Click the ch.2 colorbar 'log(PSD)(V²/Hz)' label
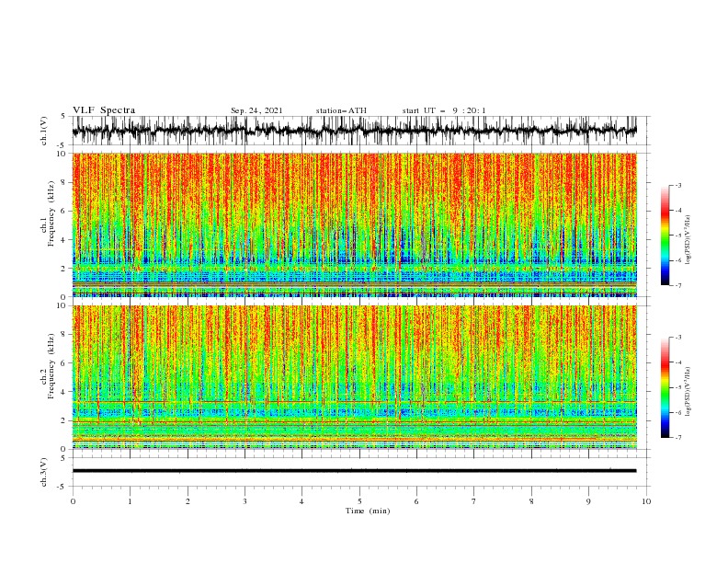Viewport: 728px width, 563px height. [x=688, y=391]
